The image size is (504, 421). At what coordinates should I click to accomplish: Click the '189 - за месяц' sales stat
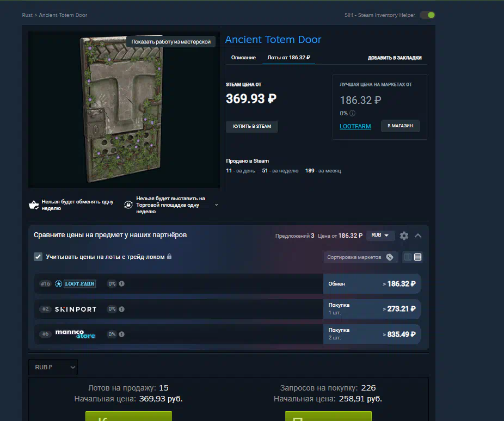click(x=323, y=170)
